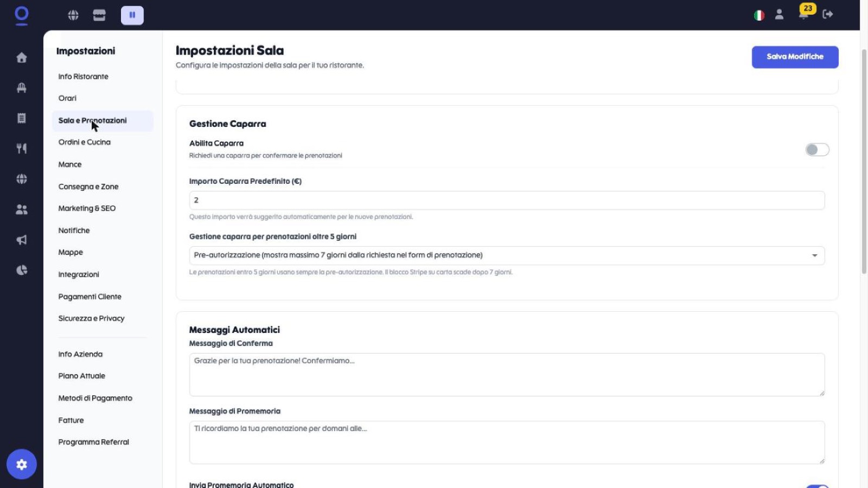
Task: Click the round settings gear button
Action: tap(22, 464)
